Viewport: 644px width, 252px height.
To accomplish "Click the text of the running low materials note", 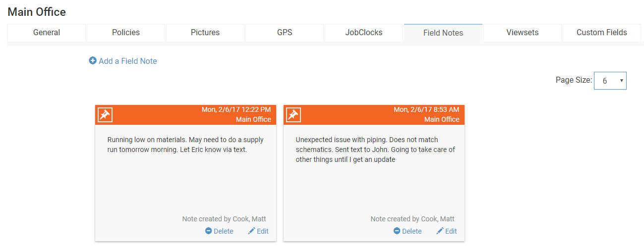I will click(x=185, y=145).
